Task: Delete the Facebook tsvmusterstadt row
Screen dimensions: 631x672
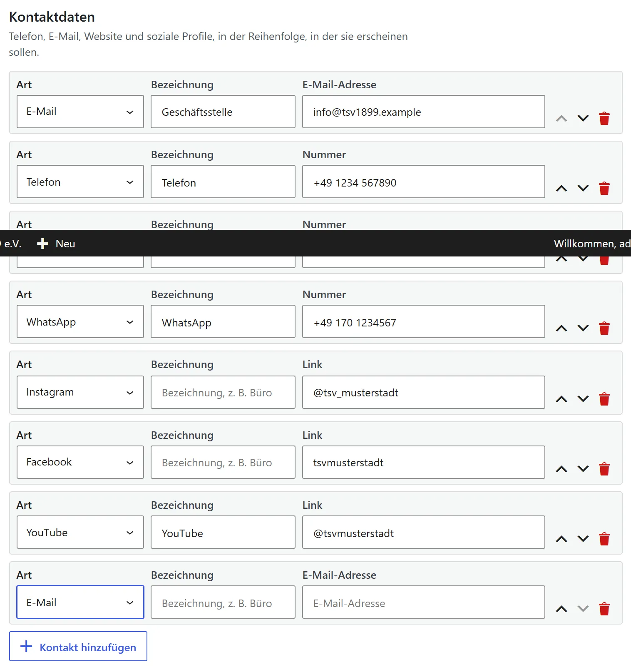Action: pyautogui.click(x=604, y=469)
